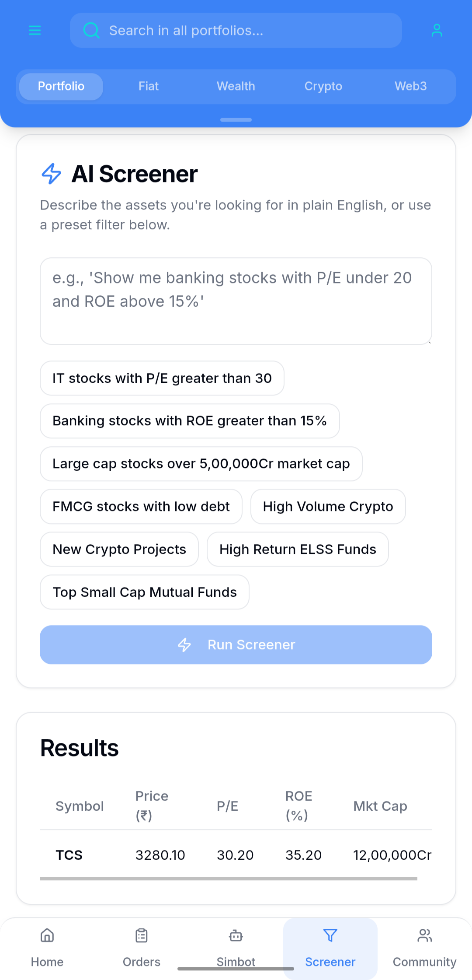The image size is (472, 980).
Task: Focus the AI screener query text area
Action: 236,301
